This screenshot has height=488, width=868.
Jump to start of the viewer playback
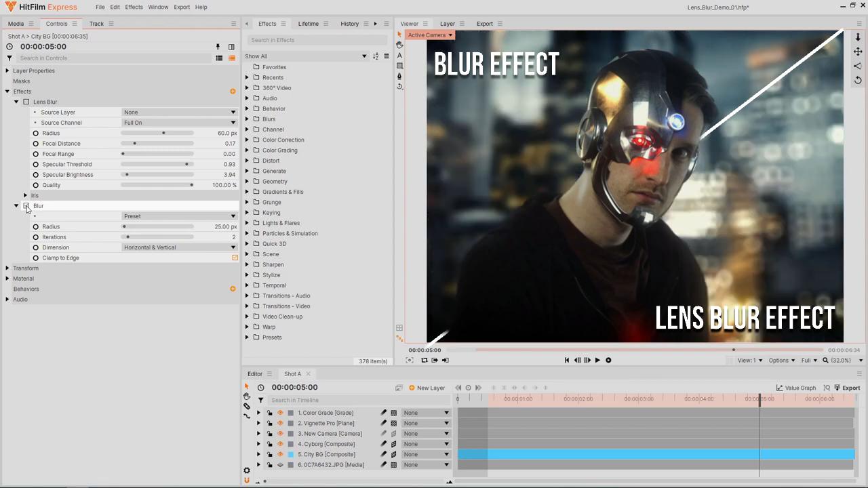(567, 361)
